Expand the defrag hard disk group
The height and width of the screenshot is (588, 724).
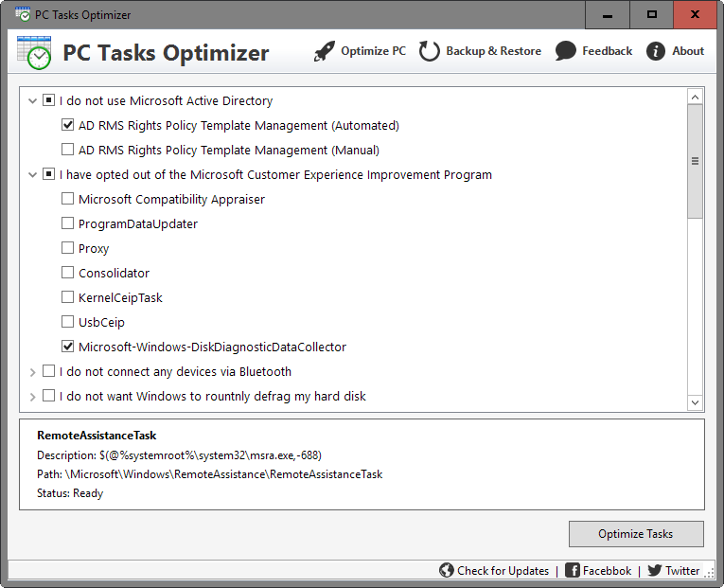tap(33, 396)
